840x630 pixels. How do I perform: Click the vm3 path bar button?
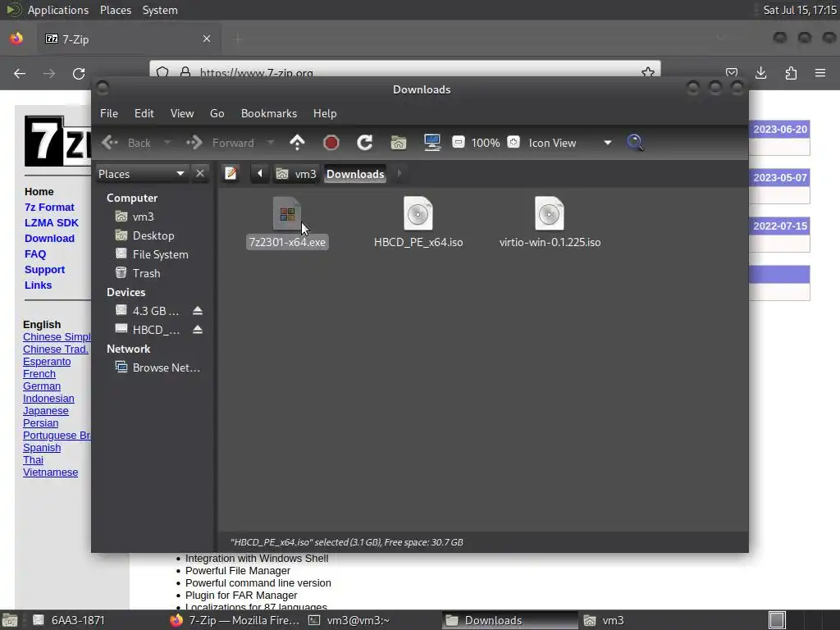pyautogui.click(x=296, y=174)
